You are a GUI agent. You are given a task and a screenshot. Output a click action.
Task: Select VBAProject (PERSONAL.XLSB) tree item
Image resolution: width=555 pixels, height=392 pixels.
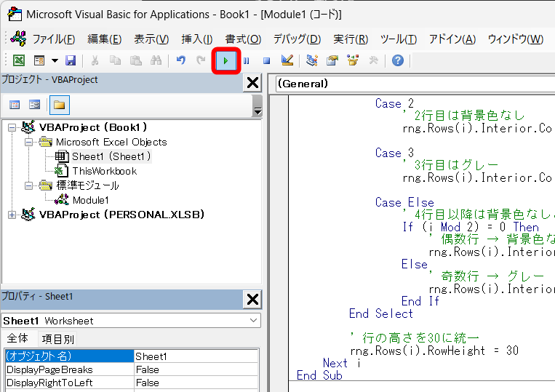tap(121, 215)
